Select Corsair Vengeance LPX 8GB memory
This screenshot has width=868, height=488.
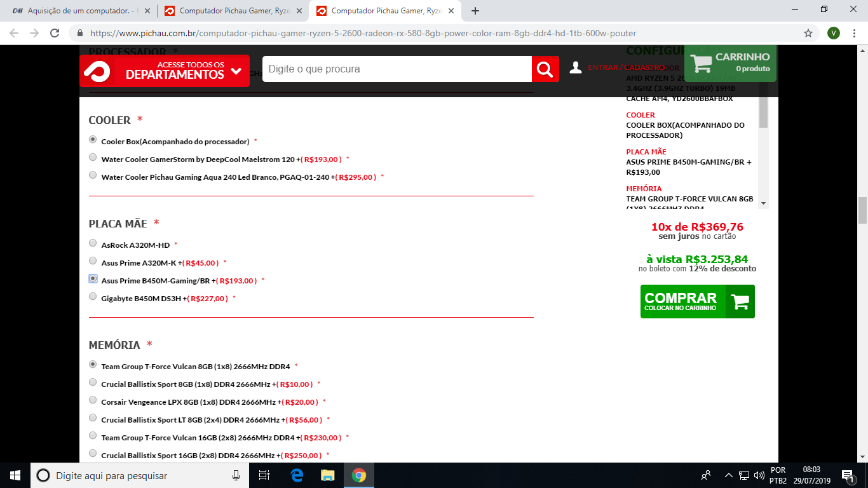coord(93,400)
